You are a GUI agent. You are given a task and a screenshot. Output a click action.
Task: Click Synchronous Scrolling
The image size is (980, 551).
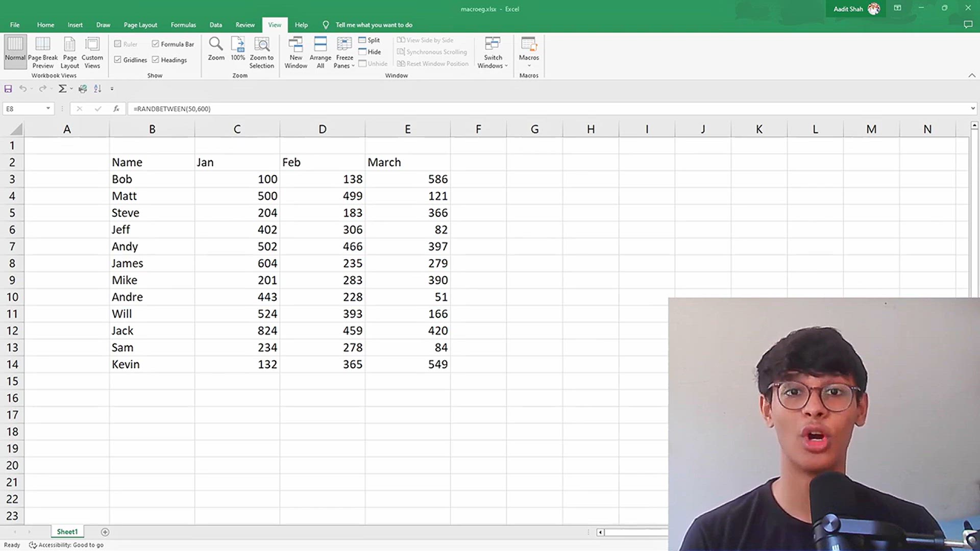coord(432,52)
